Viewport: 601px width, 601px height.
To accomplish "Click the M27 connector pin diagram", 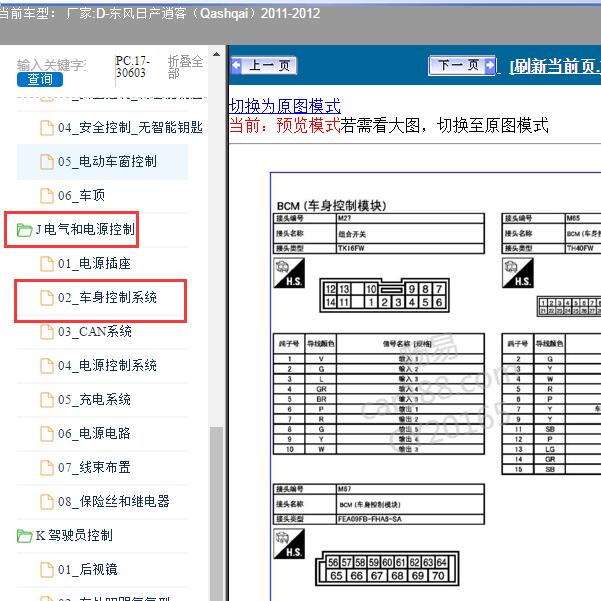I will coord(384,295).
